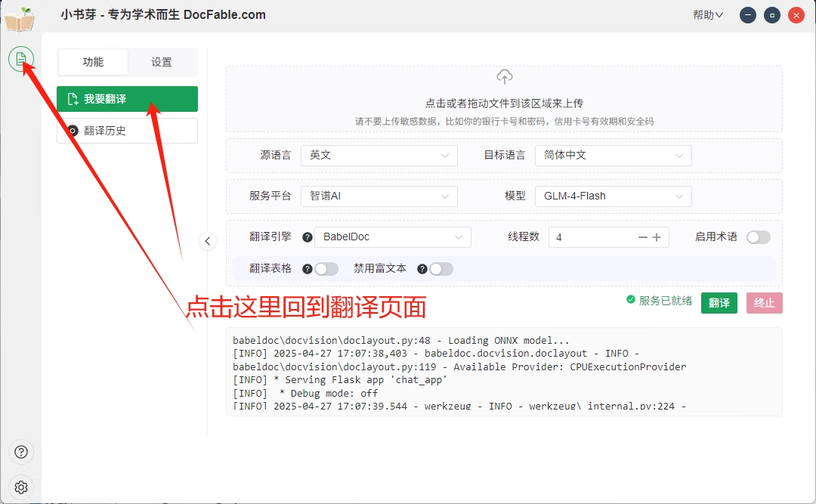The width and height of the screenshot is (816, 504).
Task: Open 翻译历史 in the left panel
Action: [127, 131]
